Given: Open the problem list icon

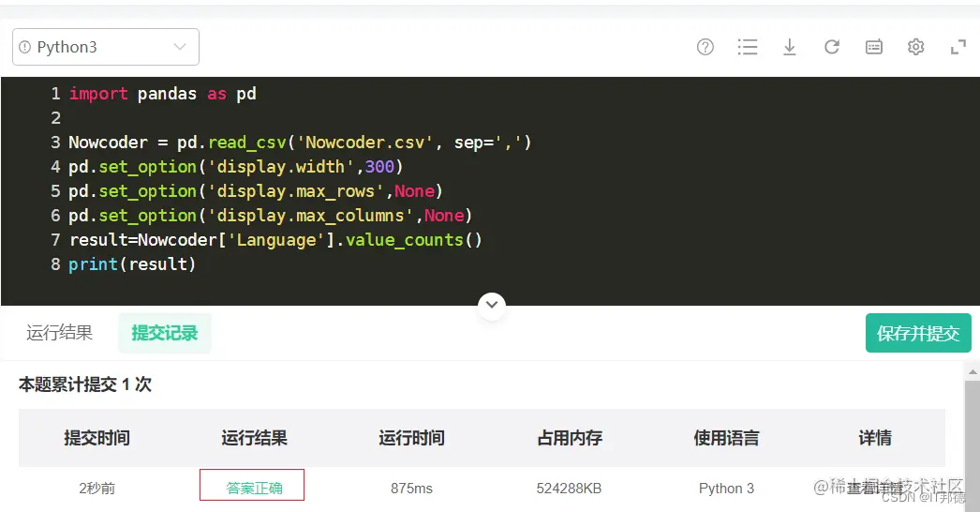Looking at the screenshot, I should (748, 47).
